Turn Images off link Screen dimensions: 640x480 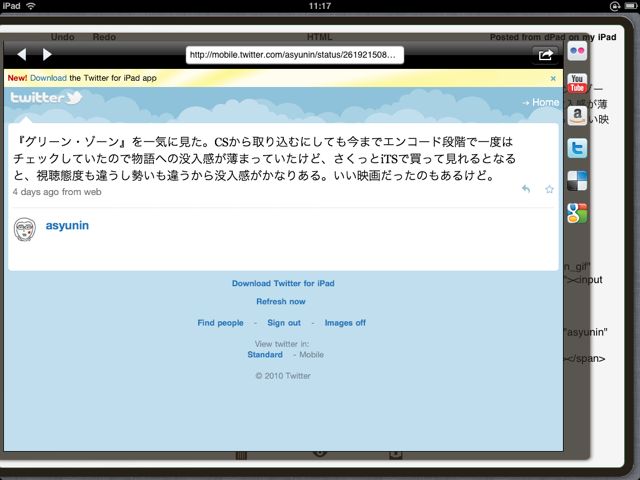[x=345, y=323]
